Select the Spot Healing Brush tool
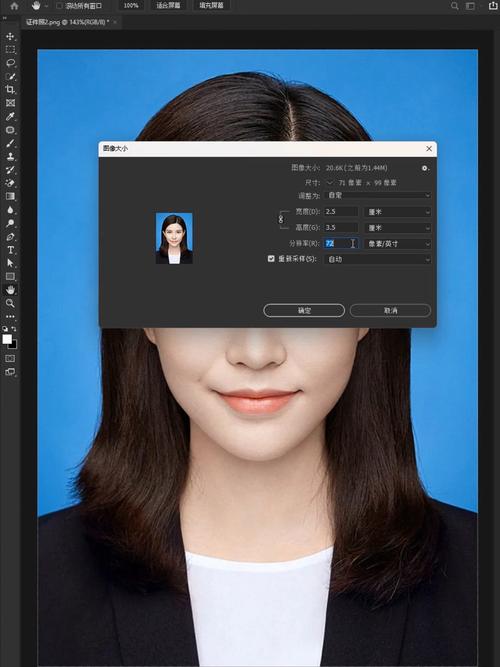 coord(10,130)
